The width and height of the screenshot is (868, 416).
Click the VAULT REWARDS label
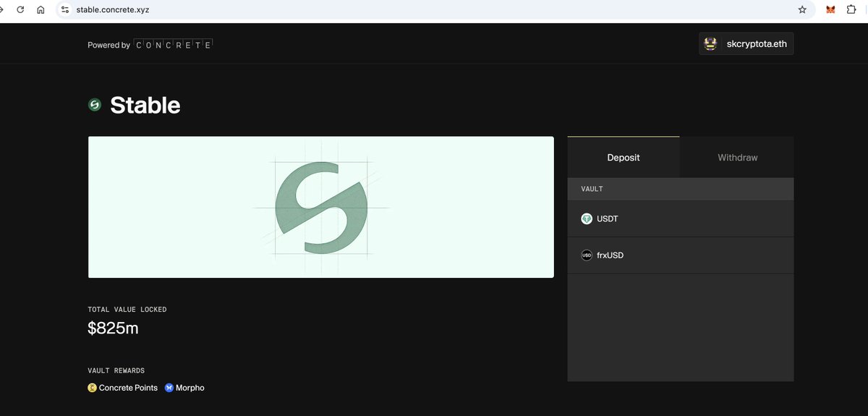tap(116, 370)
